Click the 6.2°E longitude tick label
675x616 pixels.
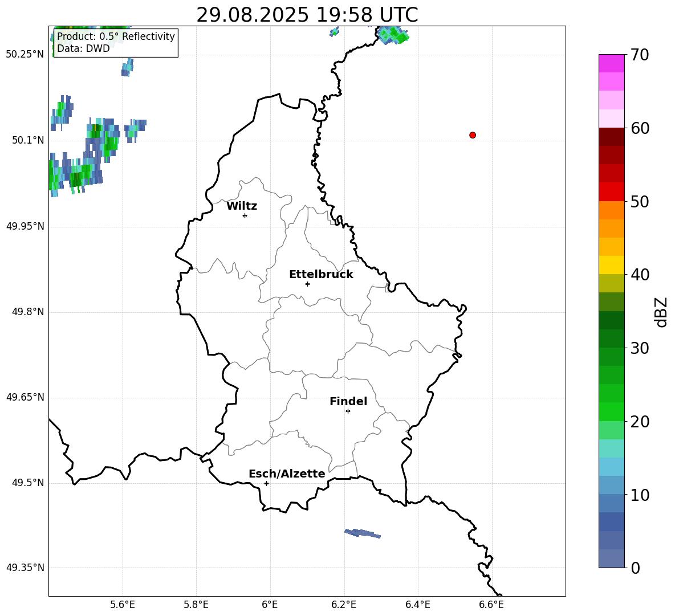[344, 604]
